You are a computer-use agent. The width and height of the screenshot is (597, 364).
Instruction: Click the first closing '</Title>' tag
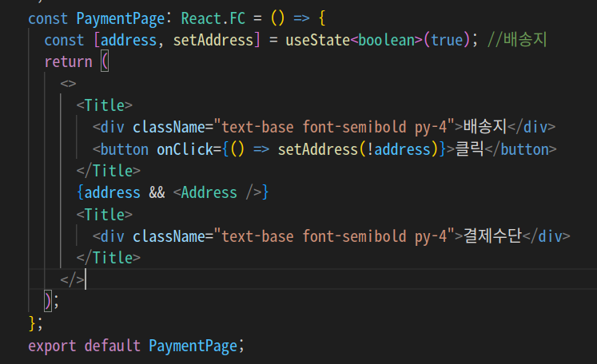(109, 171)
